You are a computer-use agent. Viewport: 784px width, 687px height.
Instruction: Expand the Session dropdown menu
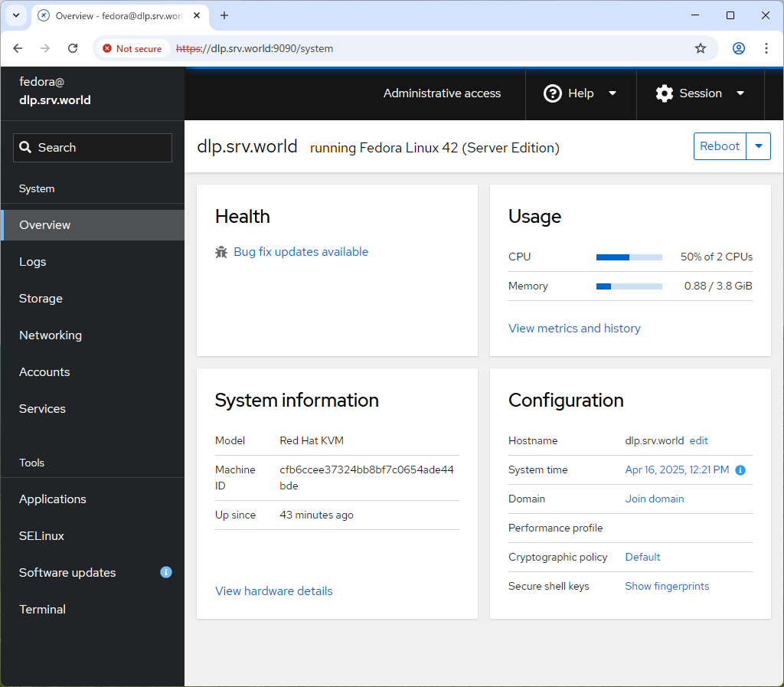(740, 93)
